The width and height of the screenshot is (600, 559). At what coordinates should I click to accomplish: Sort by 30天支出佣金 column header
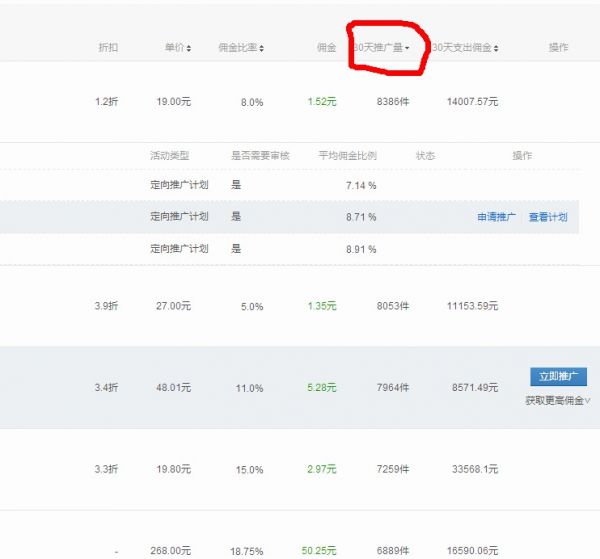(497, 48)
